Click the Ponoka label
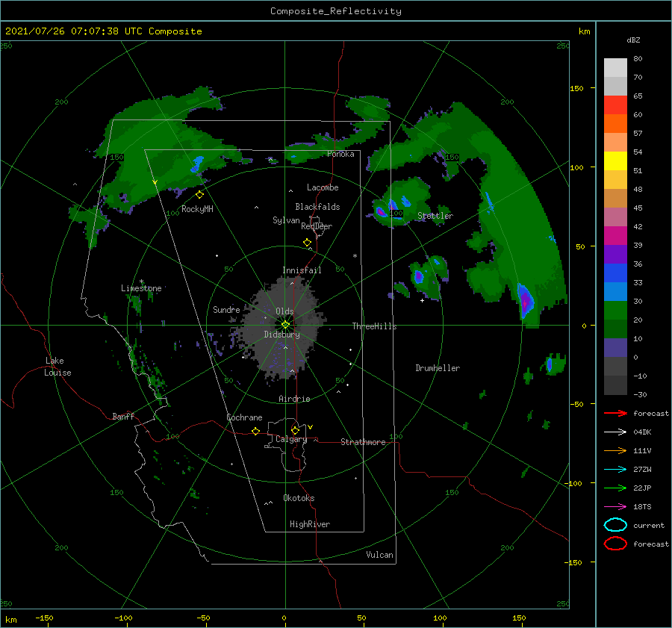Viewport: 672px width, 628px height. coord(340,154)
